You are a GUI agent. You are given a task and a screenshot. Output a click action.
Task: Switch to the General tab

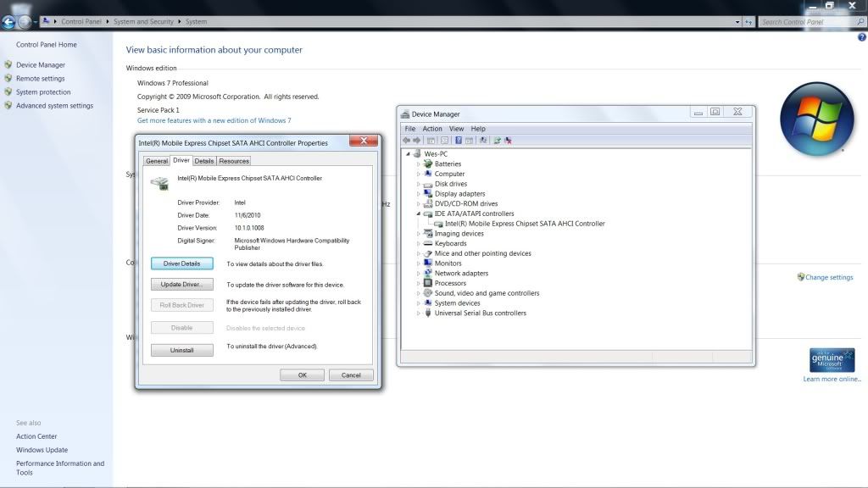(x=157, y=161)
